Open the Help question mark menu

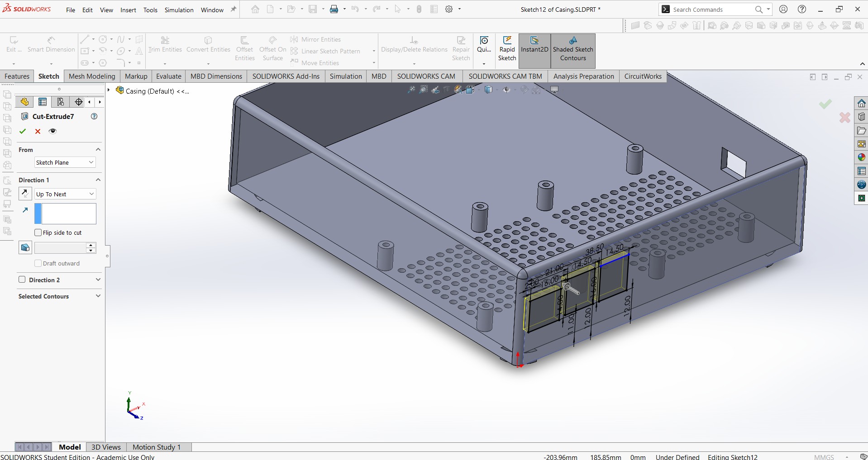click(802, 9)
